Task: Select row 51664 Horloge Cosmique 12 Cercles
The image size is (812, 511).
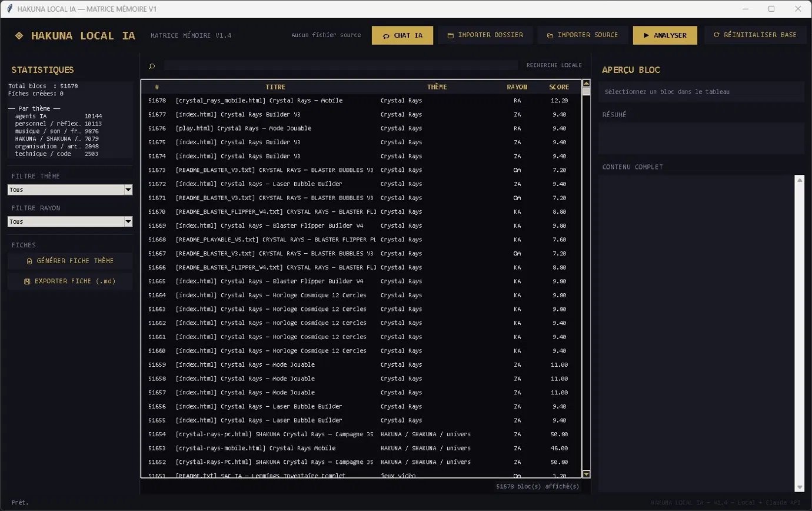Action: pyautogui.click(x=361, y=295)
